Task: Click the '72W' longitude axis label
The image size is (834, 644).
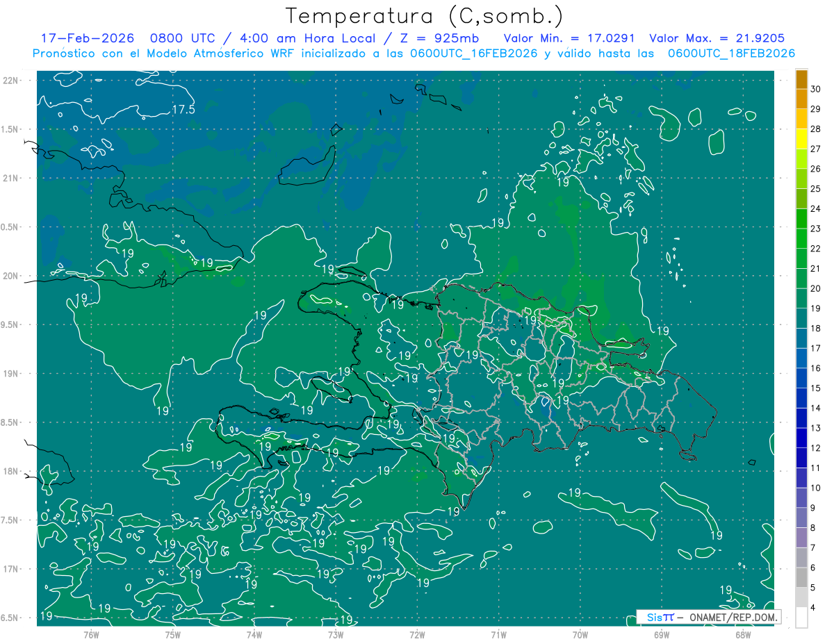Action: pos(417,634)
